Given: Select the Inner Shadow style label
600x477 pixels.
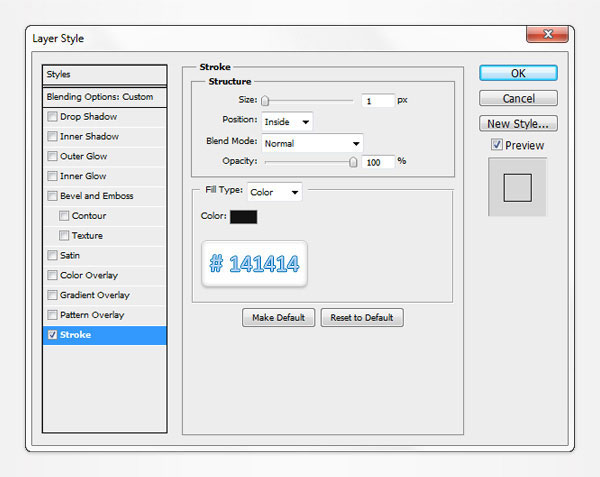Looking at the screenshot, I should coord(89,137).
